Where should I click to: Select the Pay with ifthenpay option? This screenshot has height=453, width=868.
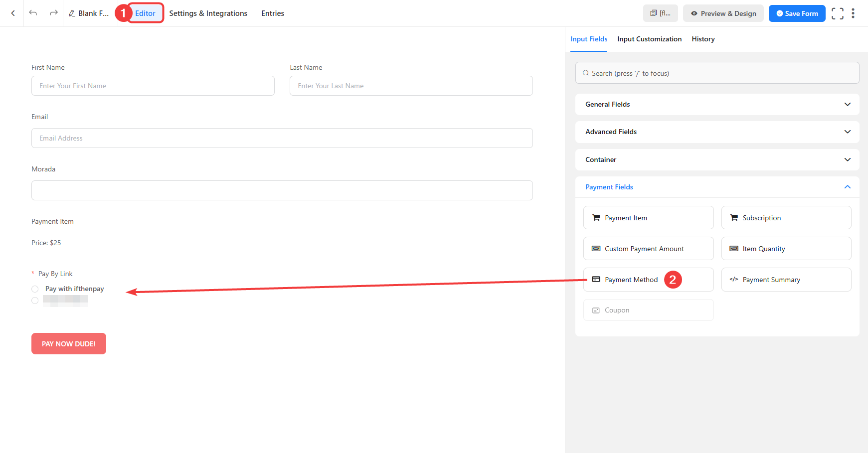click(35, 289)
